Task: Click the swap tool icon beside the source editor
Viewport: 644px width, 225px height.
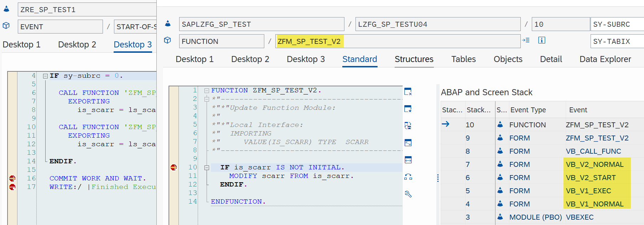Action: tap(408, 126)
